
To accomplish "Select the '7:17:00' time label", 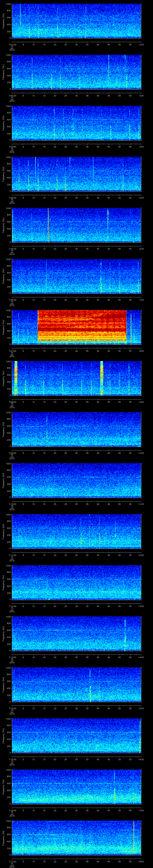I will (12, 862).
